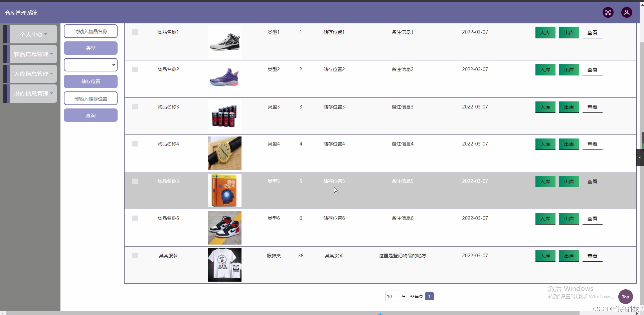
Task: Click the watch product thumbnail
Action: click(224, 153)
